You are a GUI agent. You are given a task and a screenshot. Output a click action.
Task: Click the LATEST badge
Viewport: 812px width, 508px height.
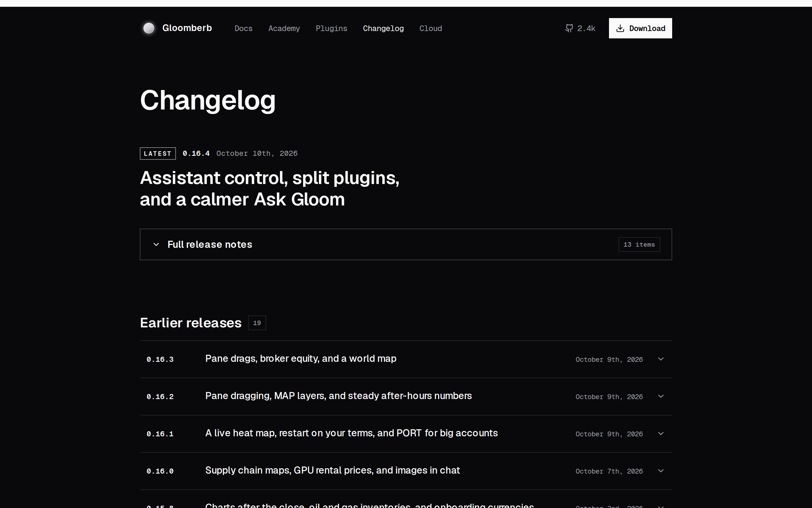coord(158,154)
